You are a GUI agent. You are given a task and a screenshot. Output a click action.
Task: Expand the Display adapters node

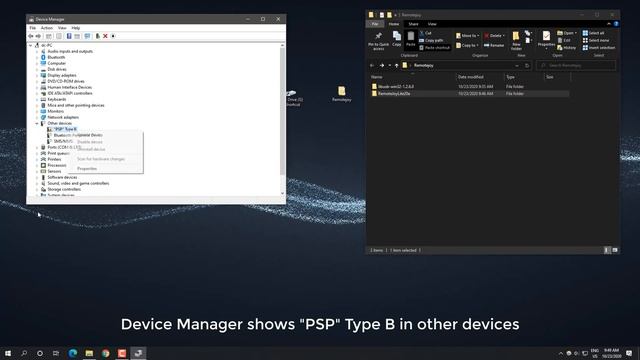37,76
